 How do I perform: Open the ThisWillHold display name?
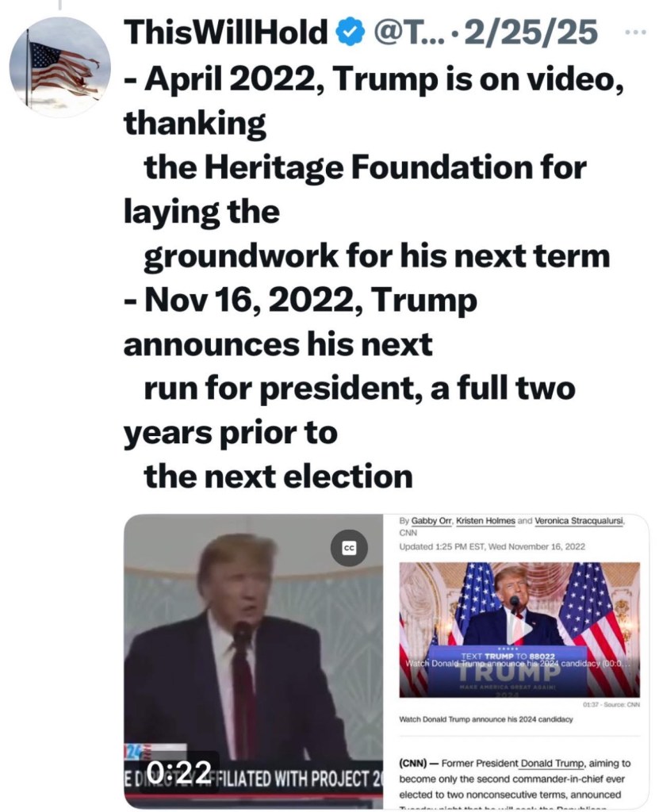pos(226,32)
